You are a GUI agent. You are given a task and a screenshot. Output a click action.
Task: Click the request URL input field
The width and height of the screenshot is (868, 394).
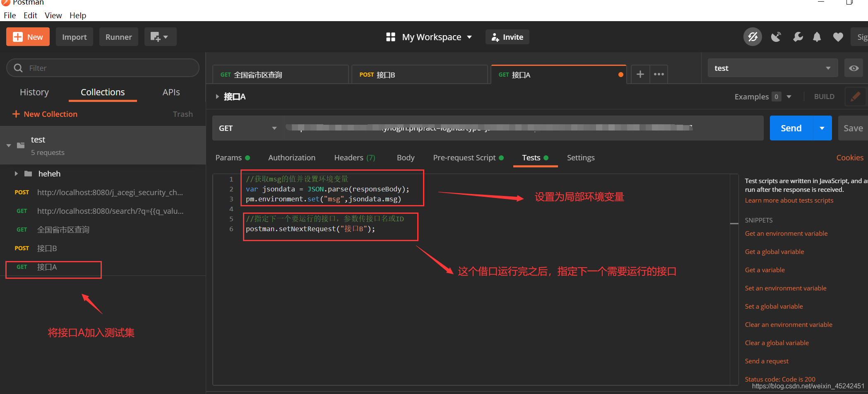(524, 128)
